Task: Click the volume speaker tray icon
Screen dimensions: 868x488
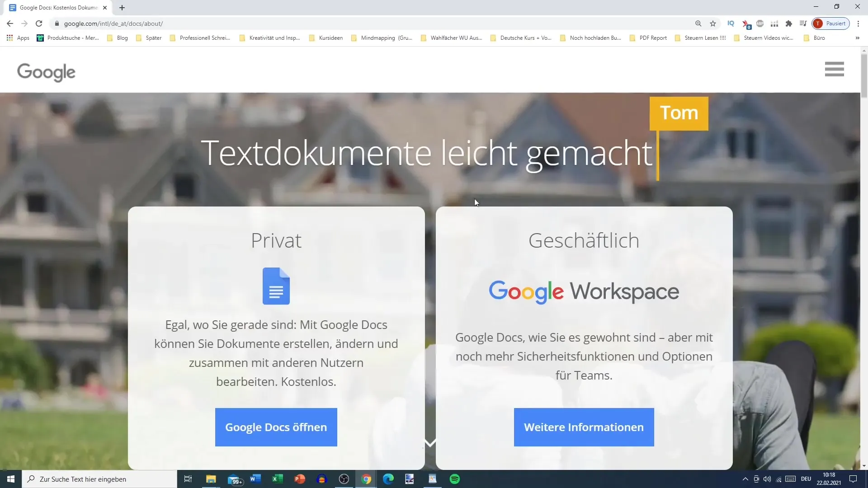Action: pyautogui.click(x=767, y=479)
